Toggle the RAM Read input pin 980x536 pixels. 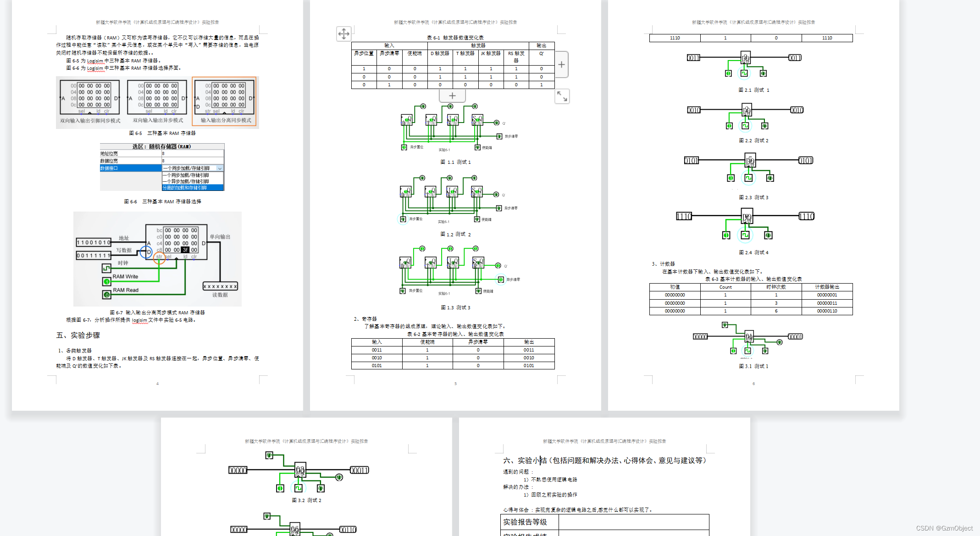pyautogui.click(x=106, y=295)
